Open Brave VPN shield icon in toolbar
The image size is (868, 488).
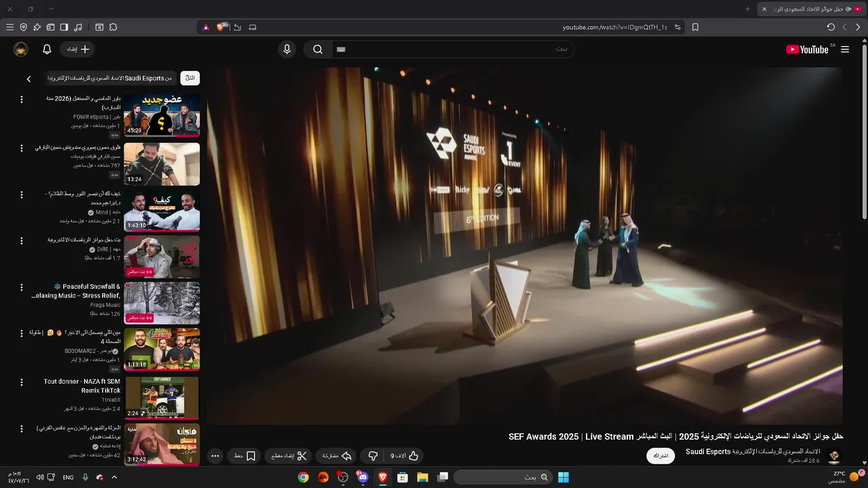tap(23, 27)
